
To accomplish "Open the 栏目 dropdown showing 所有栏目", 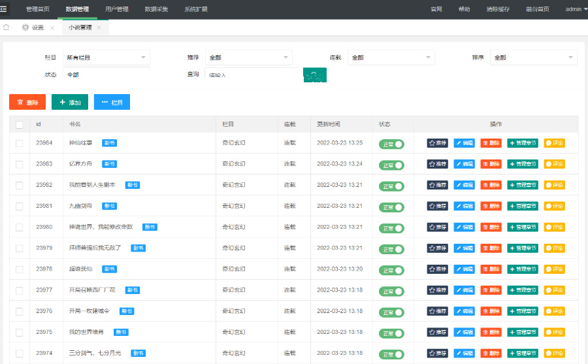I will (x=106, y=58).
